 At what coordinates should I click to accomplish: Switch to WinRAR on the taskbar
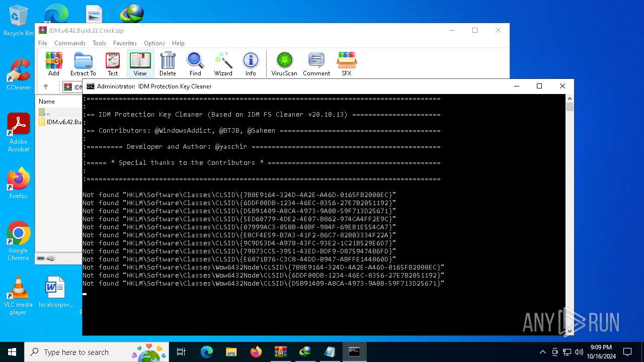(x=280, y=352)
